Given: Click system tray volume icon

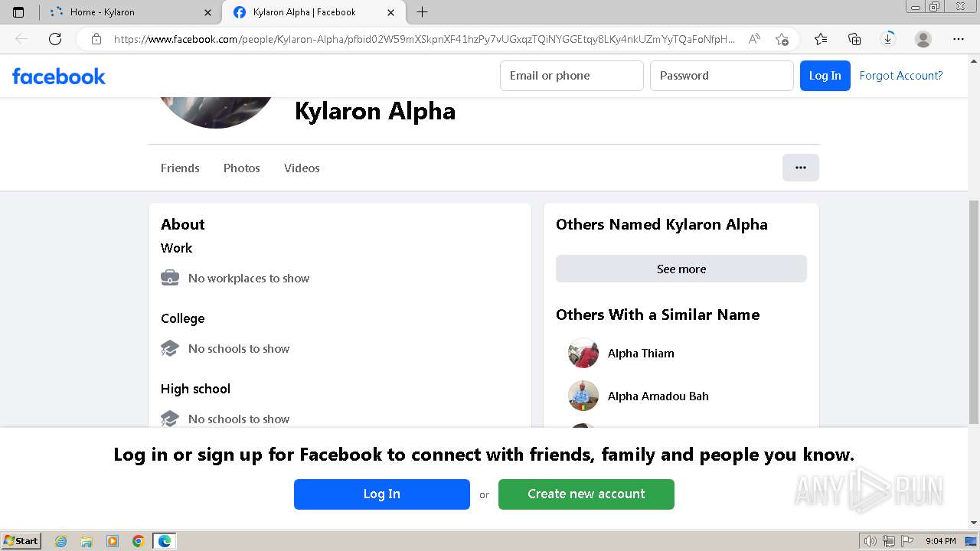Looking at the screenshot, I should [x=871, y=541].
